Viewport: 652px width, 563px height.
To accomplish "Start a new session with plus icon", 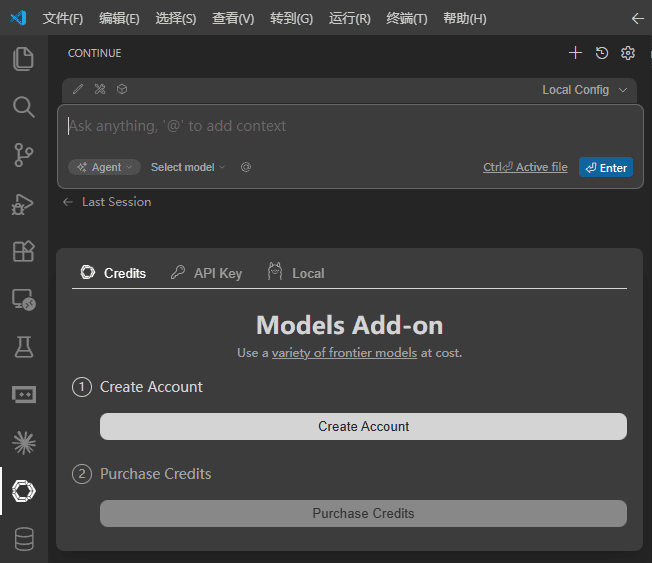I will (575, 53).
